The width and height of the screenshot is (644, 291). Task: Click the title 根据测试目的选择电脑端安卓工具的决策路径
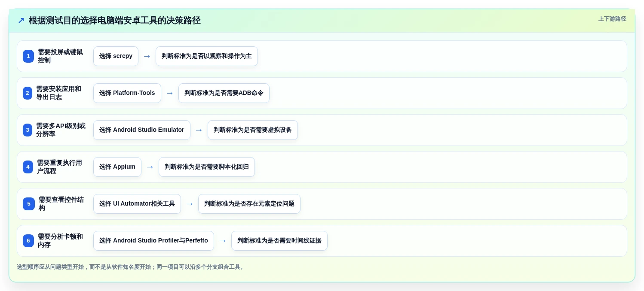[x=114, y=21]
